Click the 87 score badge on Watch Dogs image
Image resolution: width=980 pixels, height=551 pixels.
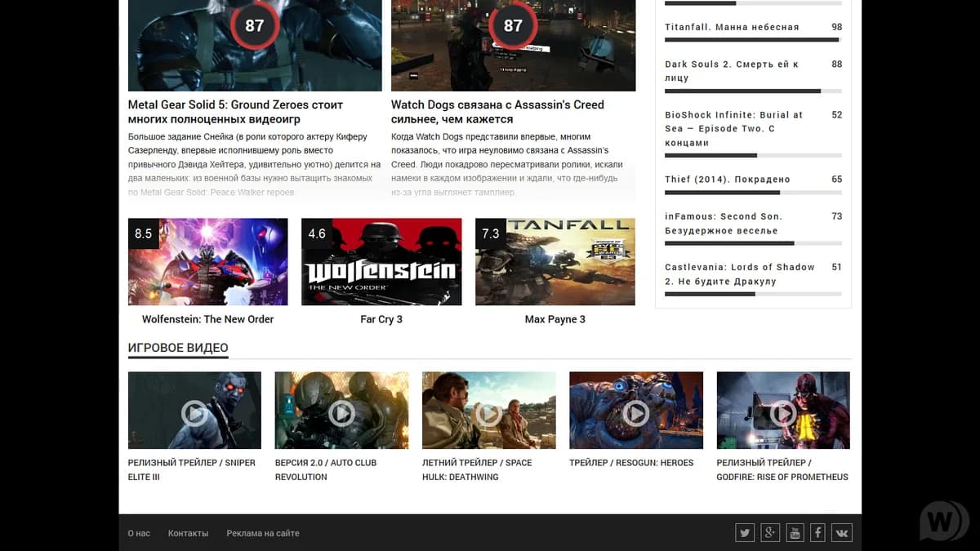click(513, 25)
